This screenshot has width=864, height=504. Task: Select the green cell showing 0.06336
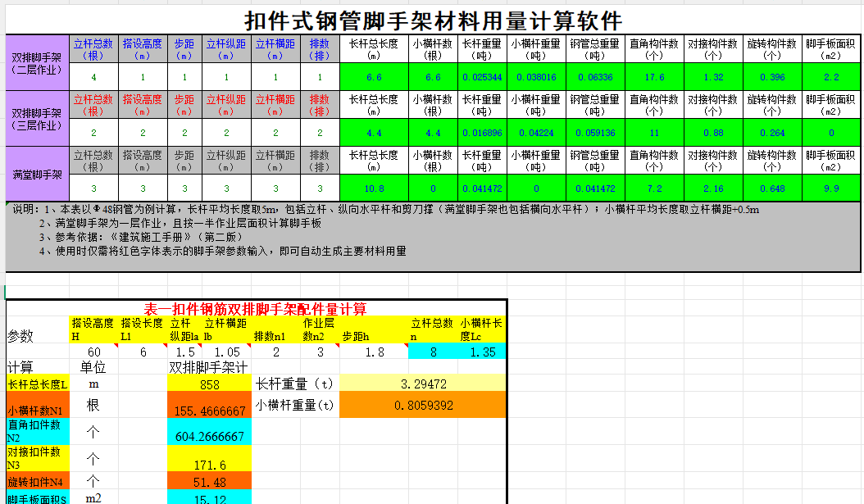click(x=595, y=76)
